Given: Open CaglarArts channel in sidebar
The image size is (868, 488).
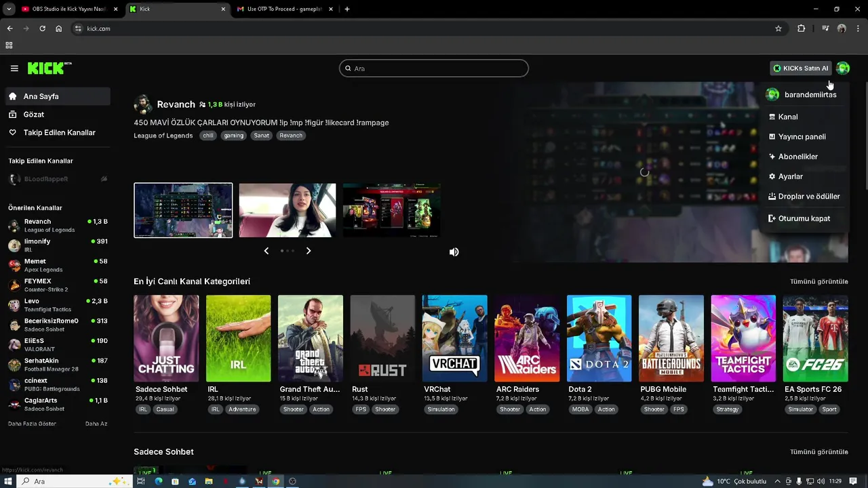Looking at the screenshot, I should (58, 404).
